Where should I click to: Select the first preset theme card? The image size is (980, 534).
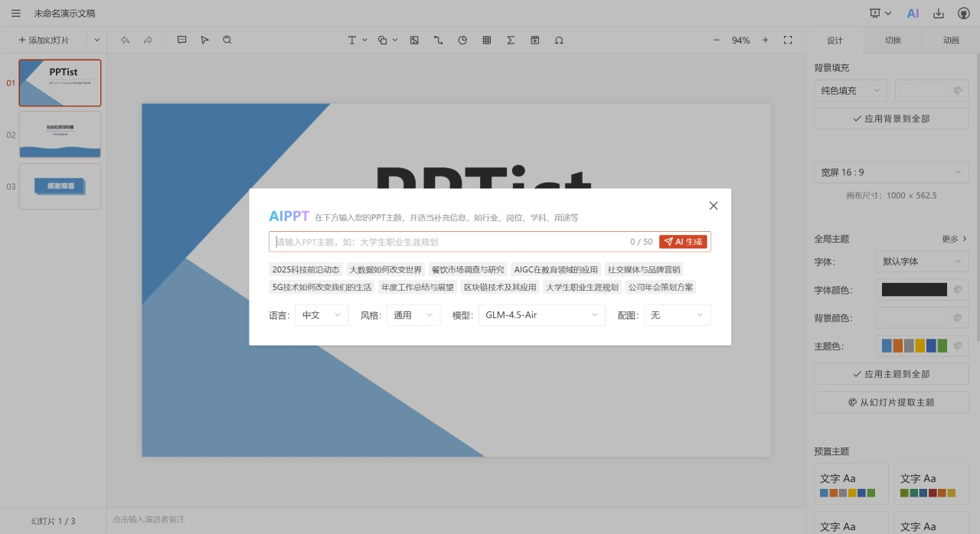pos(851,484)
